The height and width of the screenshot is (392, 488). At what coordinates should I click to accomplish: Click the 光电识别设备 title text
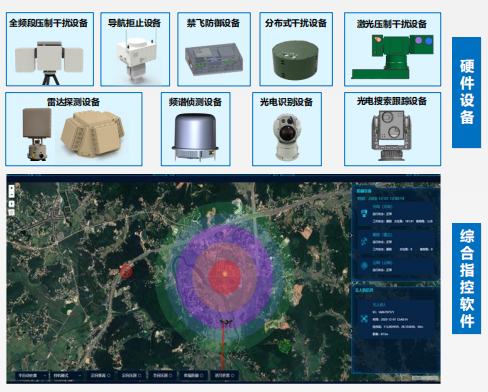tap(286, 102)
